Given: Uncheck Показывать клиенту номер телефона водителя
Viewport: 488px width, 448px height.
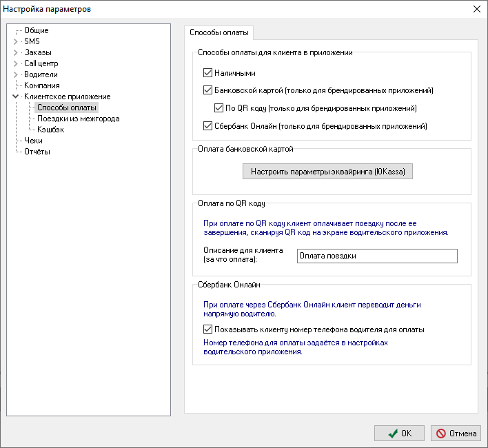Looking at the screenshot, I should [x=207, y=329].
